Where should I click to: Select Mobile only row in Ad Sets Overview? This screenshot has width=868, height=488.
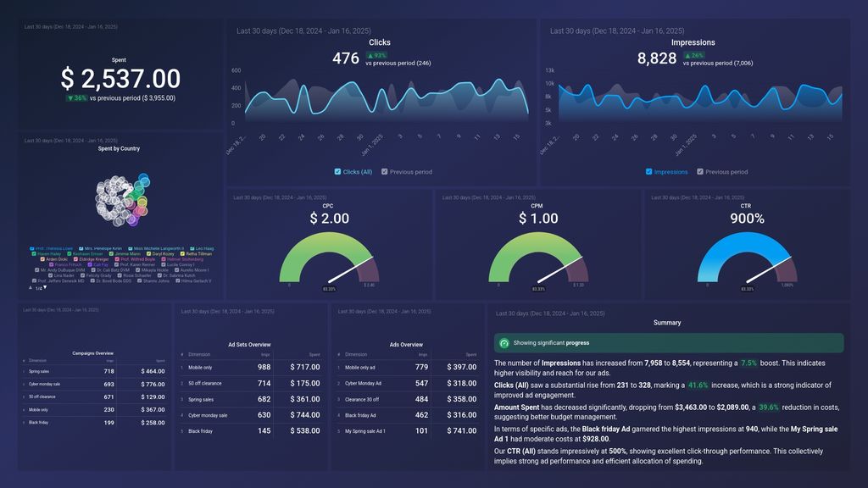point(250,367)
